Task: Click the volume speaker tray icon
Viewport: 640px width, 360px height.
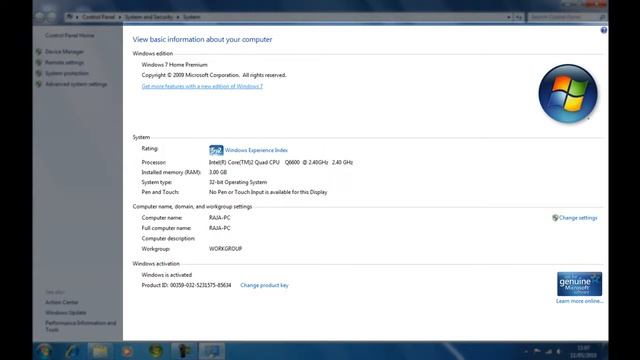Action: click(x=559, y=351)
